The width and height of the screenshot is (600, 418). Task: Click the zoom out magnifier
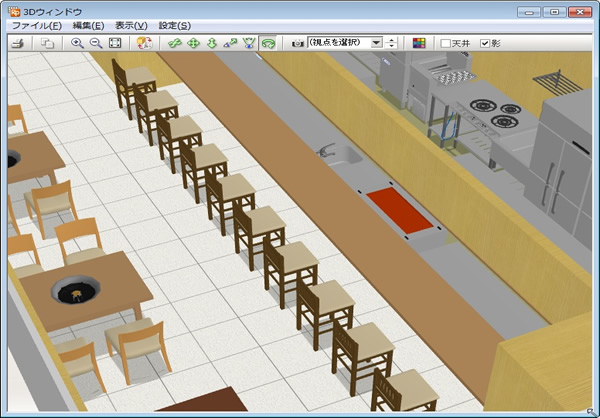(96, 43)
